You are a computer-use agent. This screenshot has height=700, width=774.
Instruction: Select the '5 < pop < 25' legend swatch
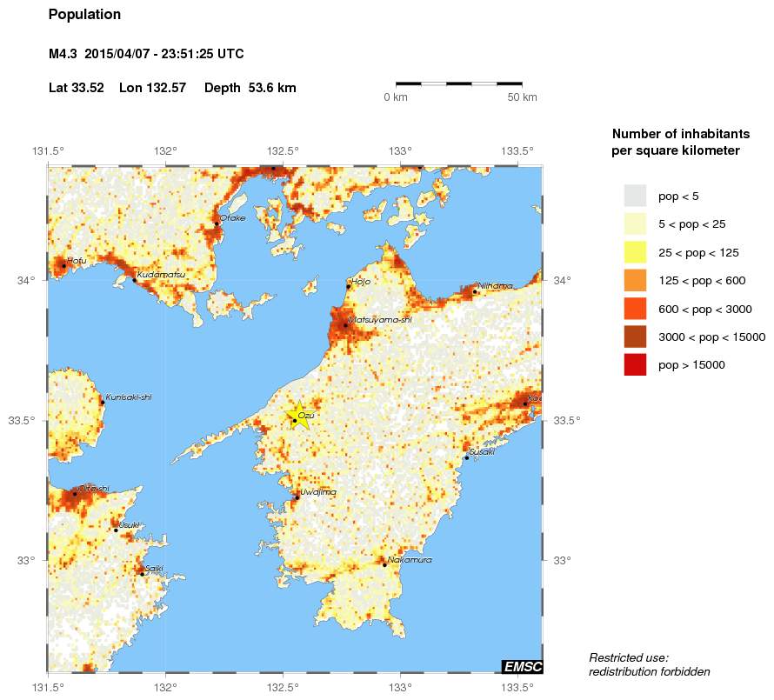coord(636,223)
